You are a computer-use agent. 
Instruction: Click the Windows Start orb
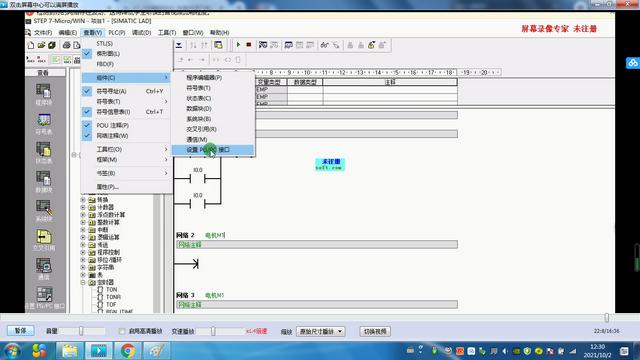click(x=13, y=351)
